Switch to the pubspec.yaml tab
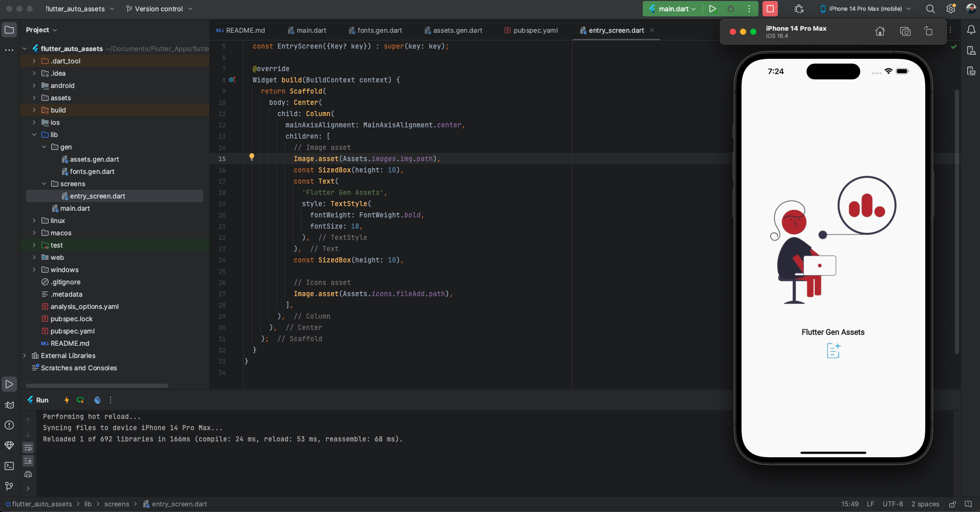980x512 pixels. point(535,30)
